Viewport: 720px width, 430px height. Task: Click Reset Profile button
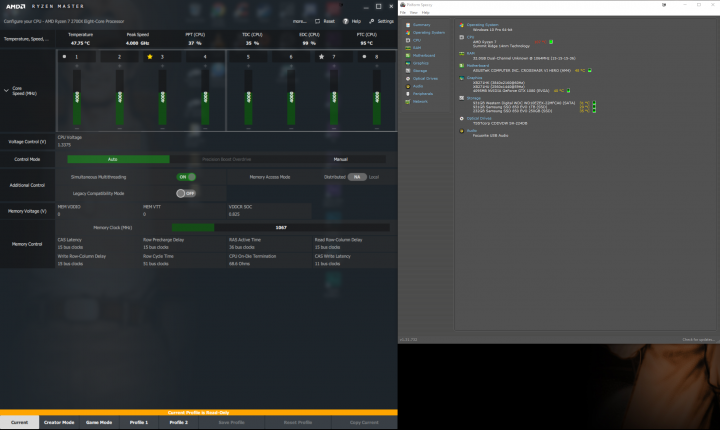pos(298,423)
